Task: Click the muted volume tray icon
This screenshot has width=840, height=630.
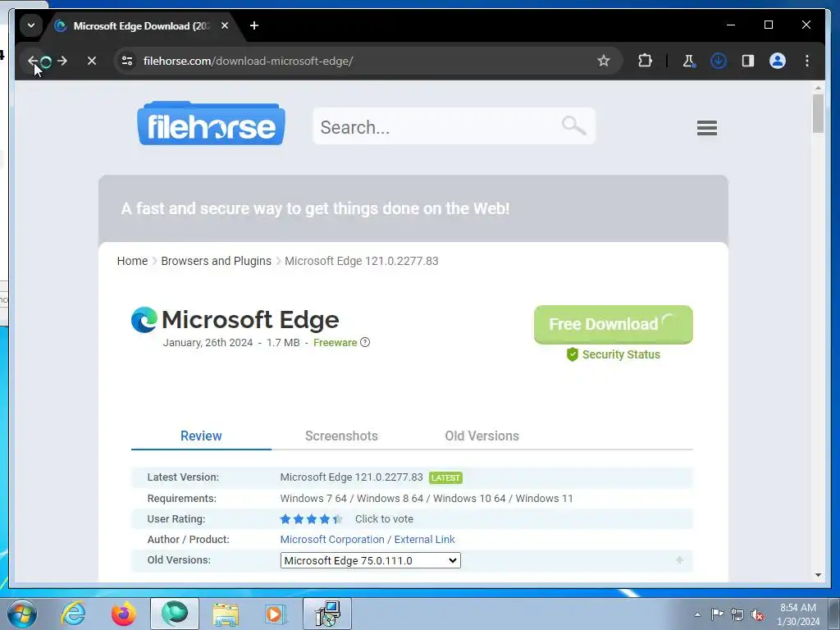Action: tap(757, 614)
